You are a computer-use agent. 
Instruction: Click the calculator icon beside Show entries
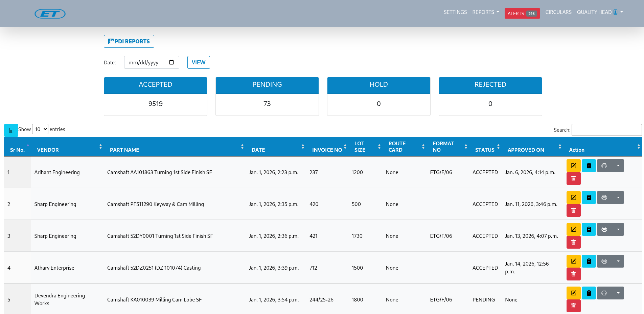click(x=11, y=130)
